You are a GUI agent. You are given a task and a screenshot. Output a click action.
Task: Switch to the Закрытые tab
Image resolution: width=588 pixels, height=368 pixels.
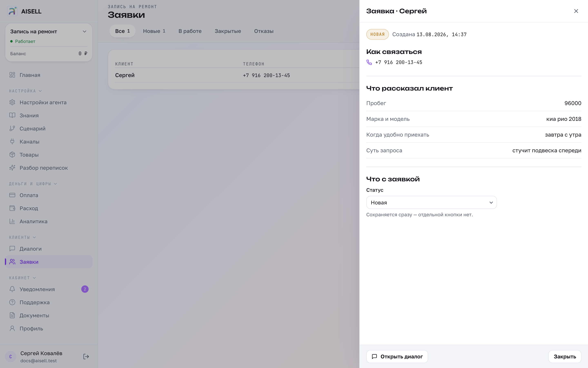tap(228, 31)
